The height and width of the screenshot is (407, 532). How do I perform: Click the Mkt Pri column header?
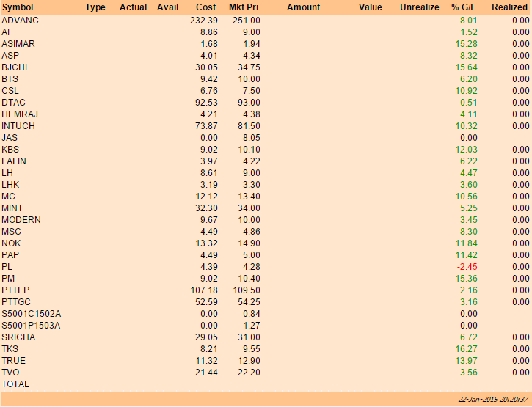click(x=244, y=7)
